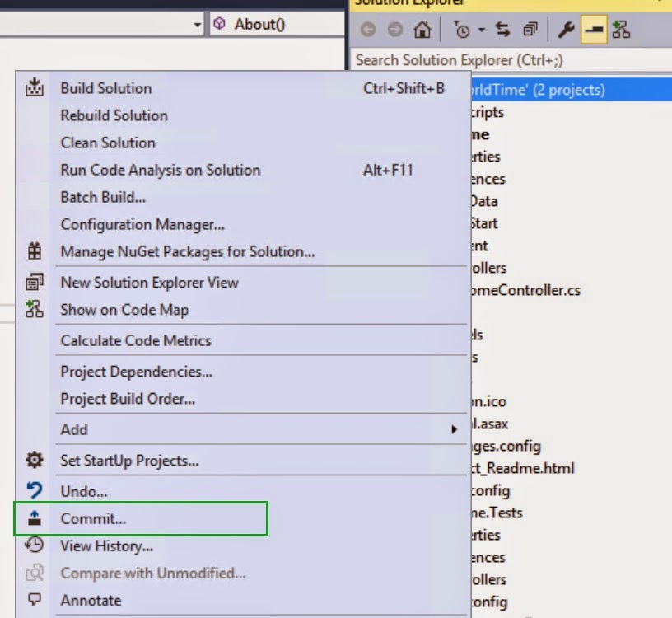This screenshot has height=618, width=672.
Task: Click the Undo arrow icon
Action: (x=34, y=490)
